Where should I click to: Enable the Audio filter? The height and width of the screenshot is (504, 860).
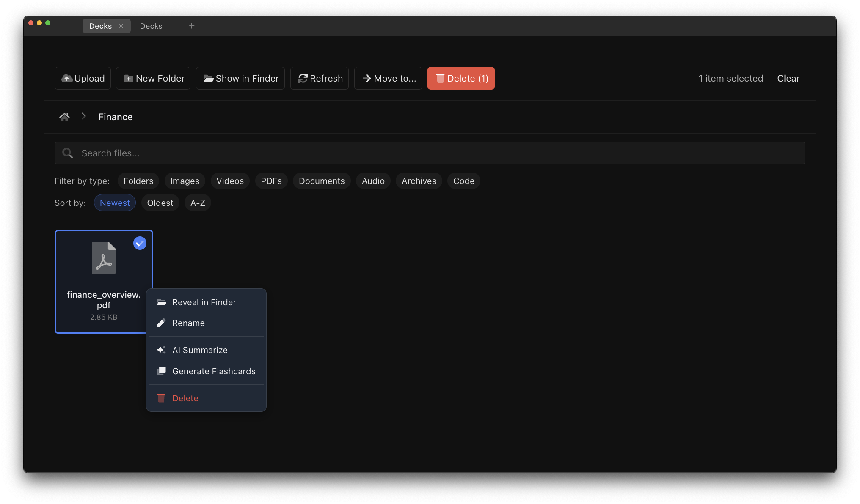[x=373, y=181]
